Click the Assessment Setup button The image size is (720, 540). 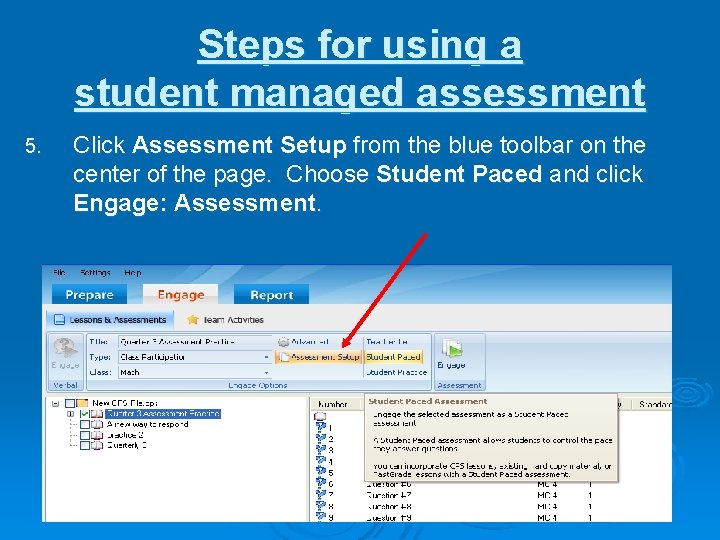319,357
